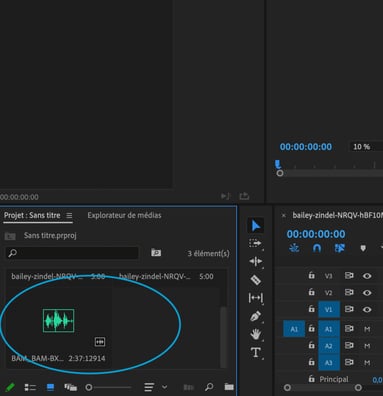Screen dimensions: 383x396
Task: Select the Slip tool
Action: coord(255,297)
